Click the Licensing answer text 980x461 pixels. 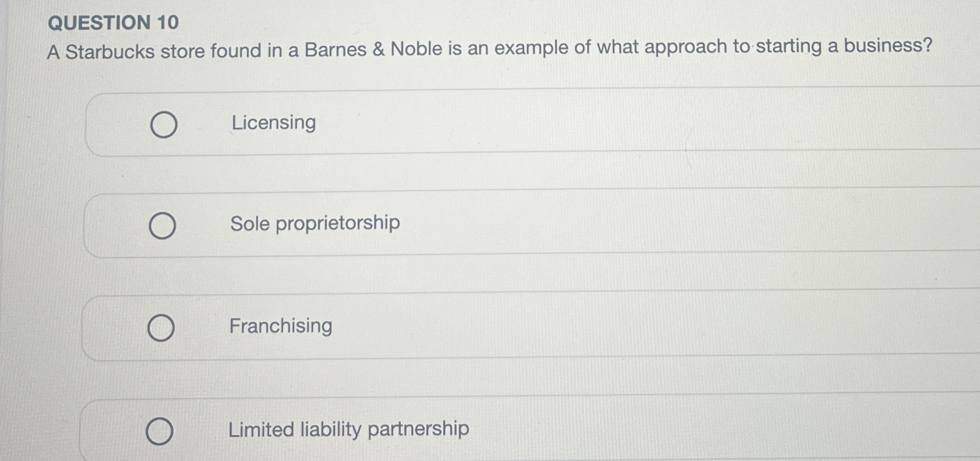[272, 123]
